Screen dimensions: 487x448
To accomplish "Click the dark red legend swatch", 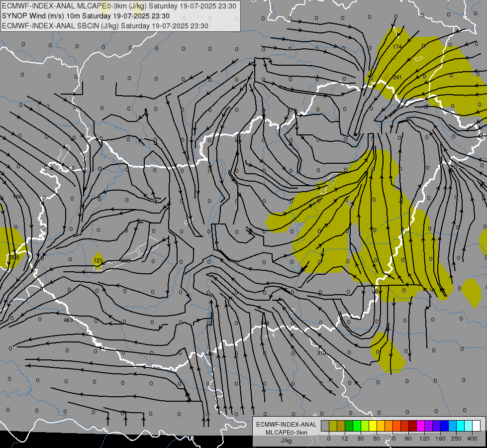I will point(412,426).
